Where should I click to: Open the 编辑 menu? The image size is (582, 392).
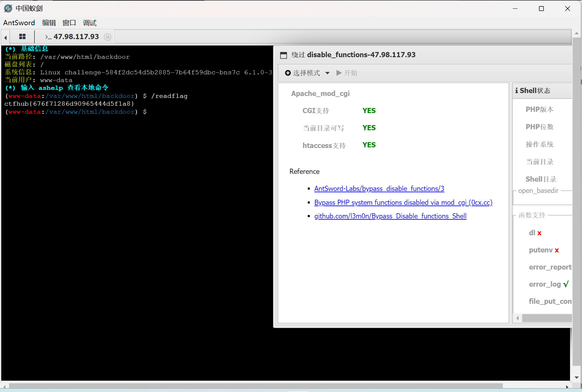point(49,23)
